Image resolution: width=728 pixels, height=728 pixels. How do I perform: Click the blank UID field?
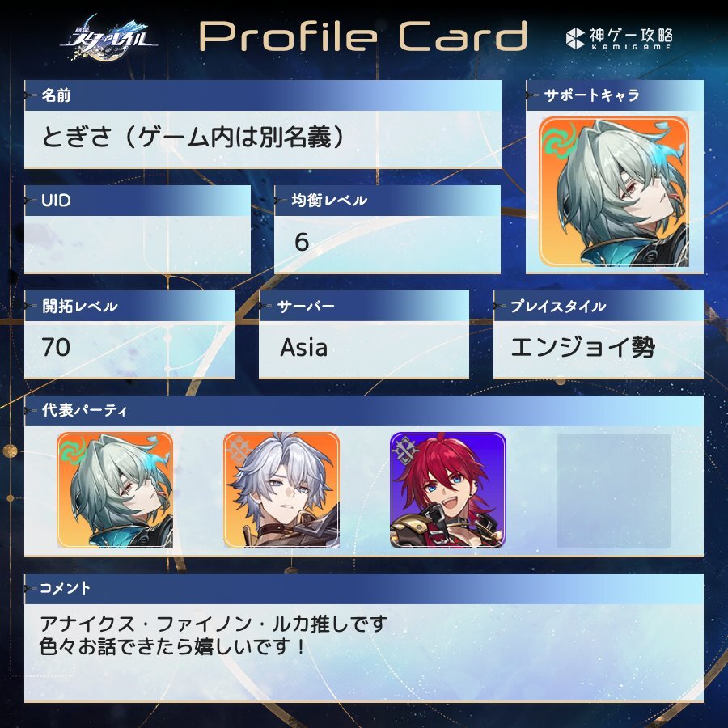coord(138,244)
